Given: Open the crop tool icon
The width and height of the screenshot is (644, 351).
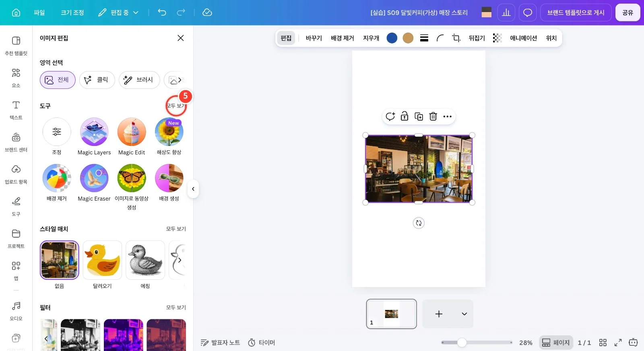Looking at the screenshot, I should [456, 38].
